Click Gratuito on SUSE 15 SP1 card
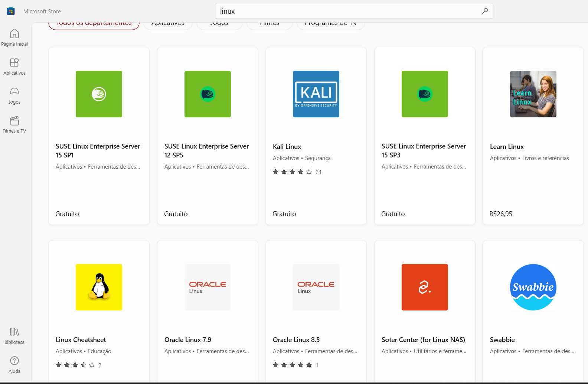Screen dimensions: 588x384 pos(67,214)
